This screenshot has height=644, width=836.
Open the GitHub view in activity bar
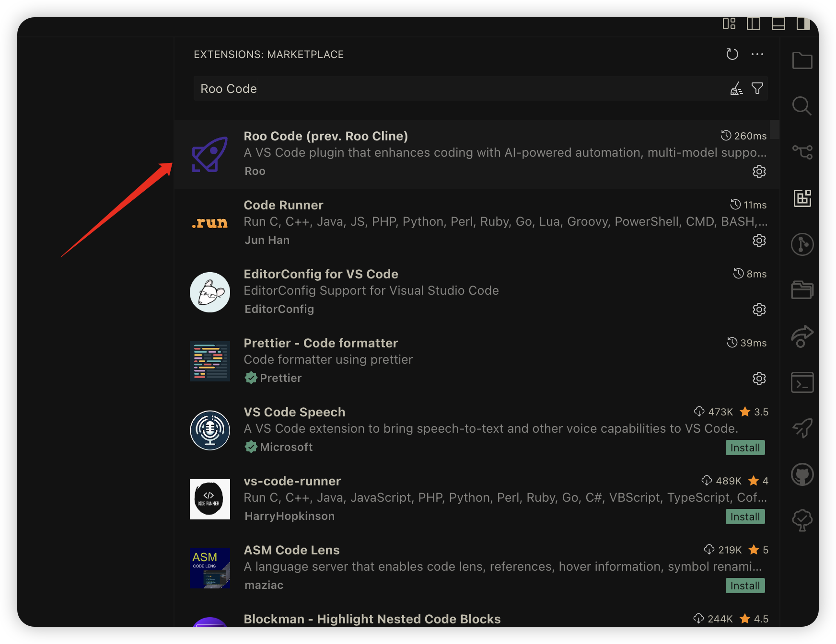[x=802, y=474]
